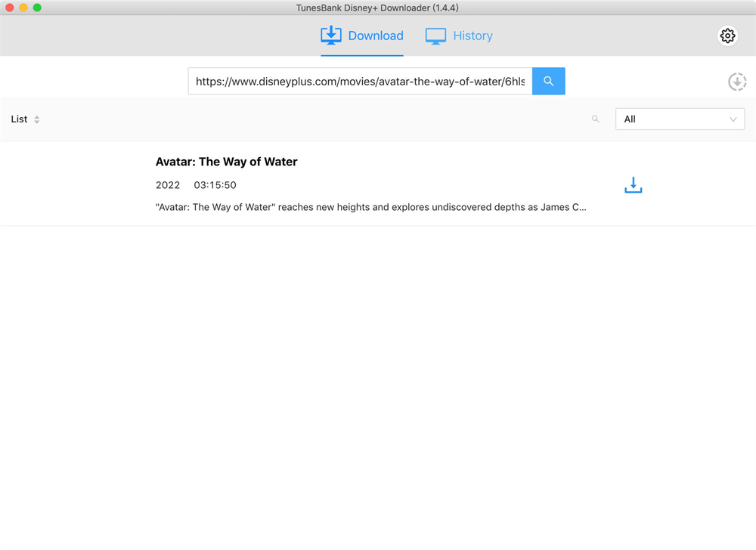
Task: Click the 03:15:50 duration text
Action: [215, 185]
